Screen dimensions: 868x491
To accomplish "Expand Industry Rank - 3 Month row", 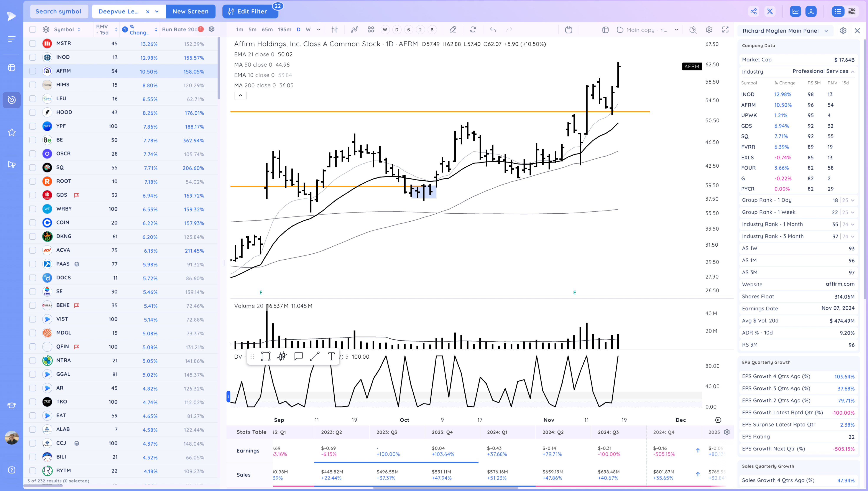I will click(853, 236).
